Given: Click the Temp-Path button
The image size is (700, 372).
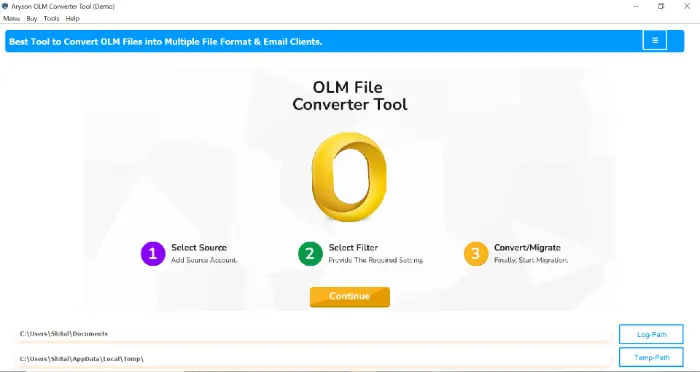Looking at the screenshot, I should coord(651,357).
